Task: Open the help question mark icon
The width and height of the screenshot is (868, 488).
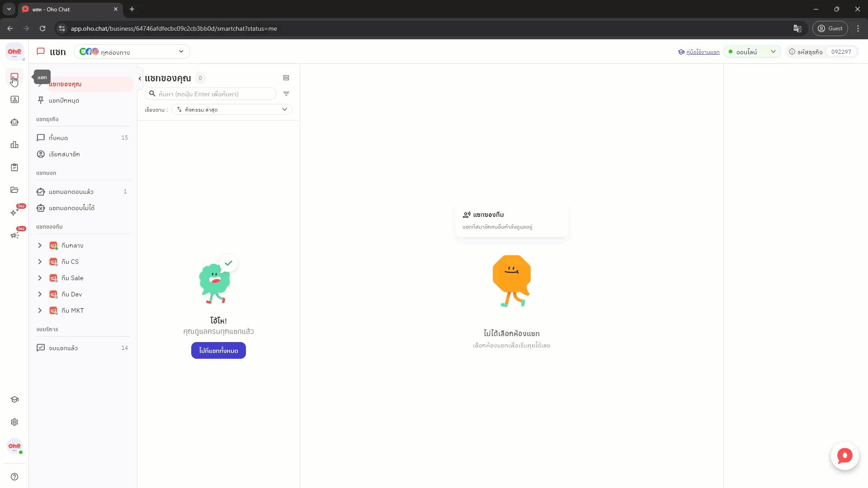Action: (14, 477)
